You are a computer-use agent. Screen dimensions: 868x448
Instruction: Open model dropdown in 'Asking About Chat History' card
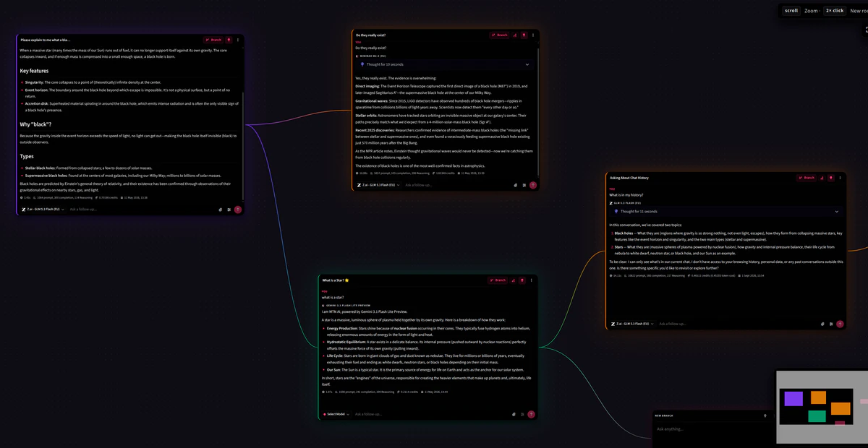point(632,324)
